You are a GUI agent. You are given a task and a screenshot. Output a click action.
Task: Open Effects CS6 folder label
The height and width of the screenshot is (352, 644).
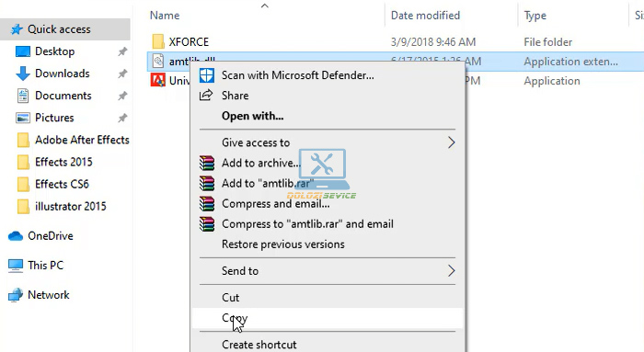[62, 184]
